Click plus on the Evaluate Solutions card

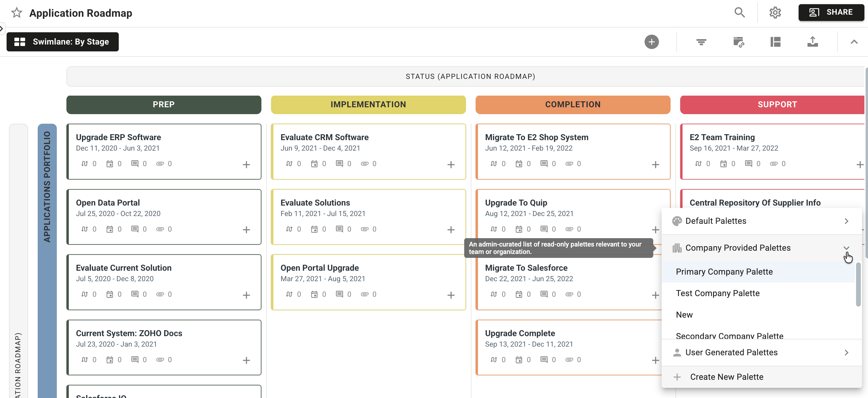coord(451,230)
